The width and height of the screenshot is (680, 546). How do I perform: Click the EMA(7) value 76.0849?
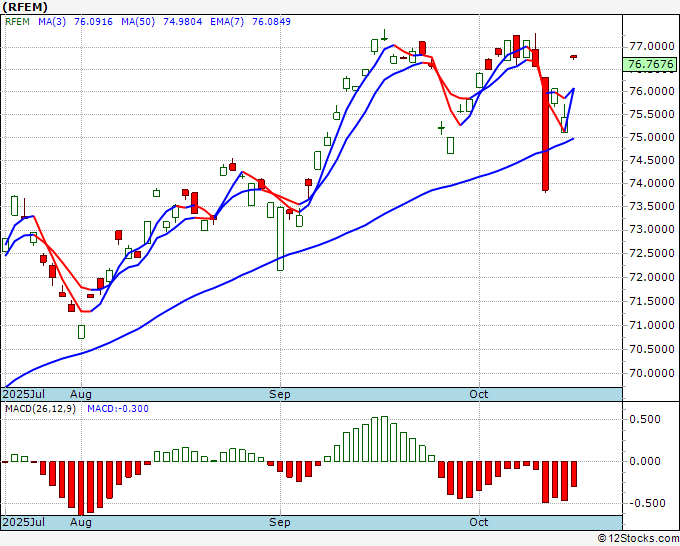click(x=271, y=22)
